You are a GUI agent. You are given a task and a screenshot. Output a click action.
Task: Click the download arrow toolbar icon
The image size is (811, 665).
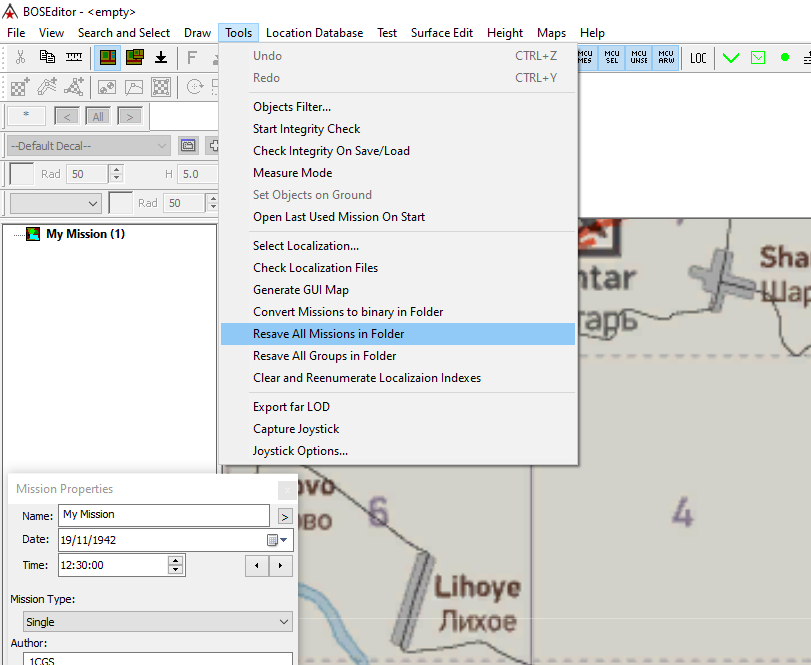pos(161,57)
